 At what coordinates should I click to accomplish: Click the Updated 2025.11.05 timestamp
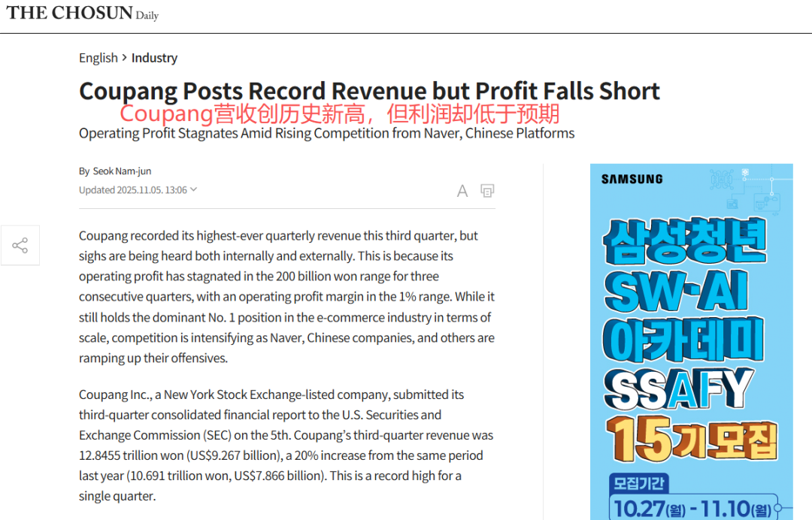tap(133, 190)
